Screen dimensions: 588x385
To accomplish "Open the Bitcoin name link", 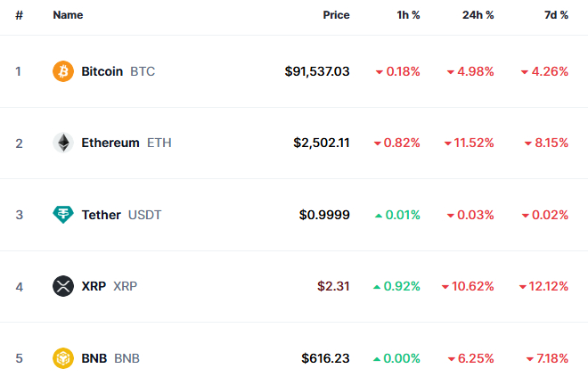I will [102, 71].
